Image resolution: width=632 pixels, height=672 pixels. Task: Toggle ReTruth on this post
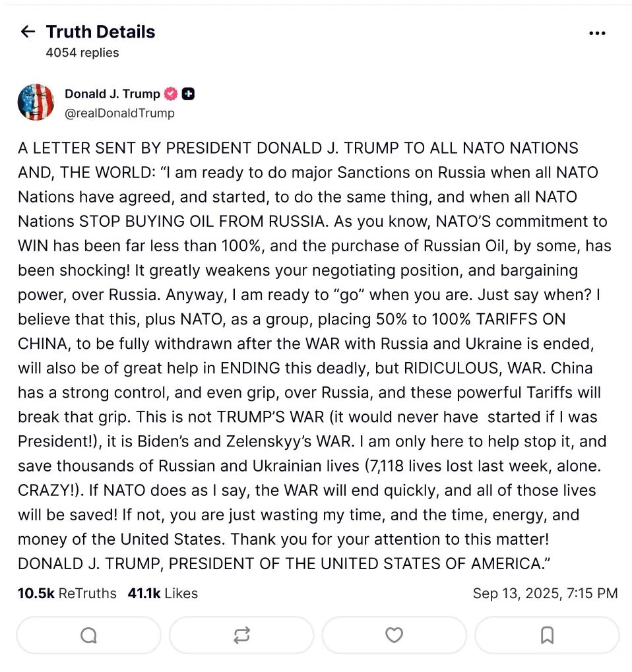(241, 635)
